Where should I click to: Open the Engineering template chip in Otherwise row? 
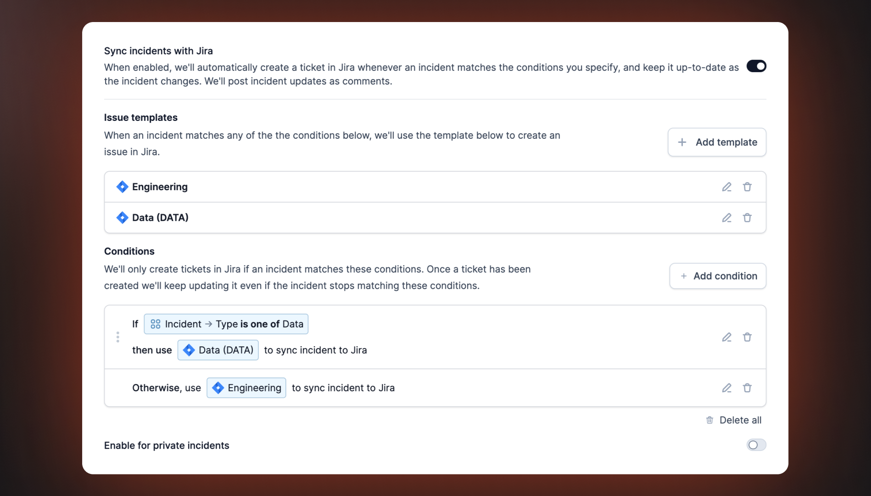tap(246, 388)
